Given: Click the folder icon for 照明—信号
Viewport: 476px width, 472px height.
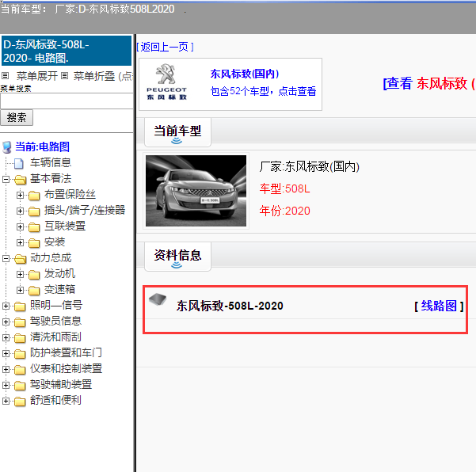Looking at the screenshot, I should 20,306.
